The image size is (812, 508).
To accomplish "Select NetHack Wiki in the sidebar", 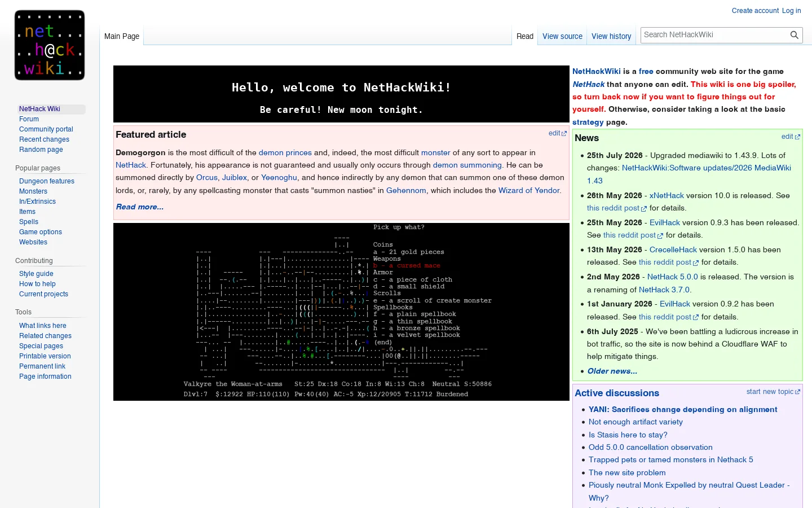I will click(39, 109).
